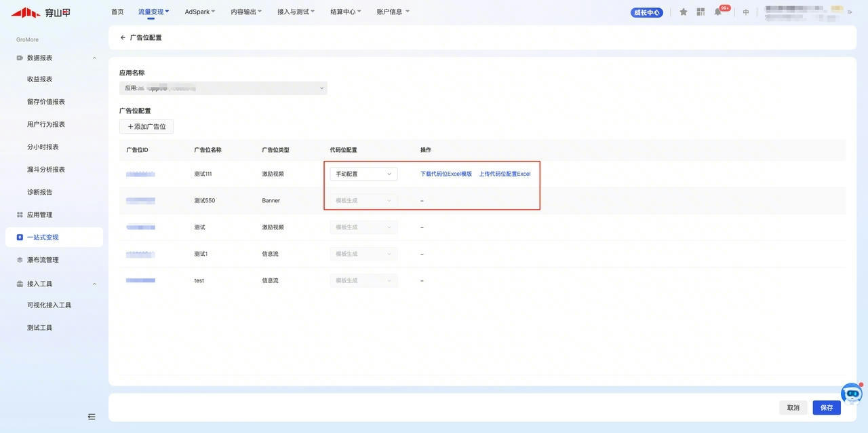Open the 手动配置 dropdown for 测试111

tap(363, 174)
